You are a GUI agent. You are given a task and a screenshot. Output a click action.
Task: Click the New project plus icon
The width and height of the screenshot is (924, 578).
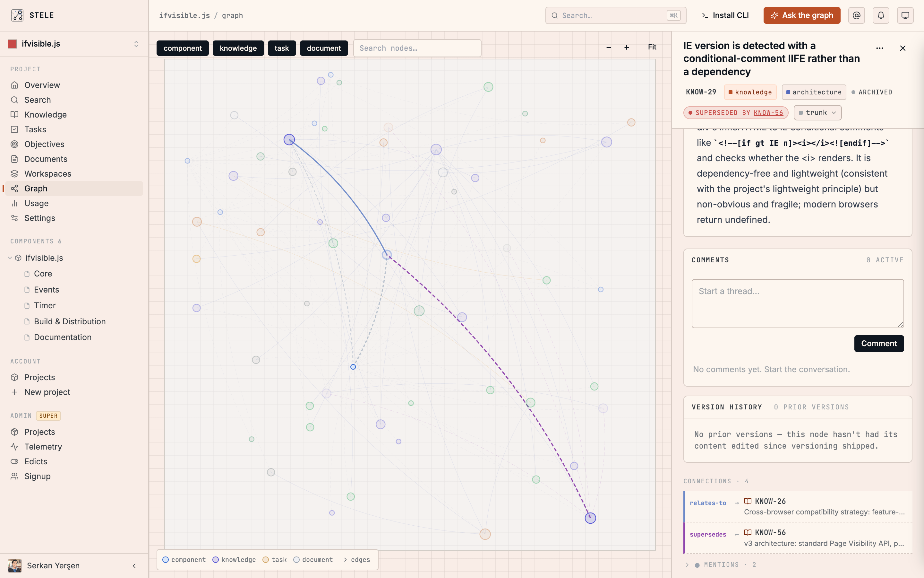click(x=14, y=392)
